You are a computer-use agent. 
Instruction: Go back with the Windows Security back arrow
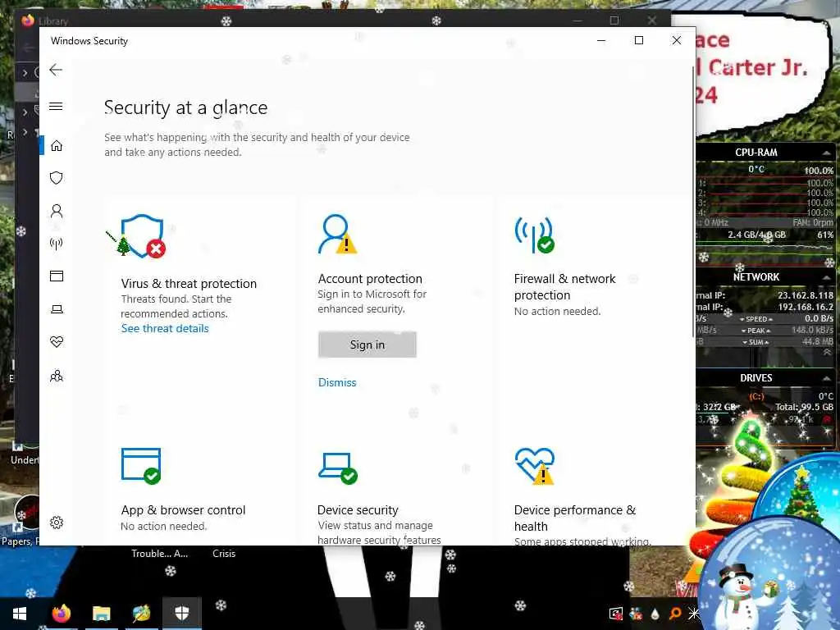tap(56, 70)
